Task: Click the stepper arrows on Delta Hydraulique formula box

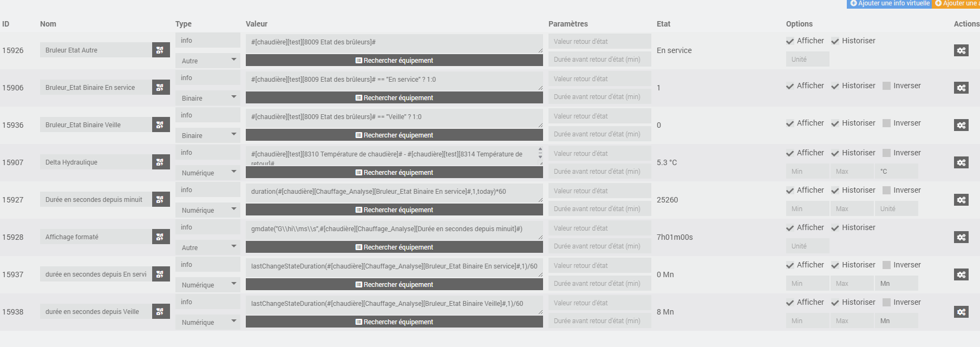Action: [540, 153]
